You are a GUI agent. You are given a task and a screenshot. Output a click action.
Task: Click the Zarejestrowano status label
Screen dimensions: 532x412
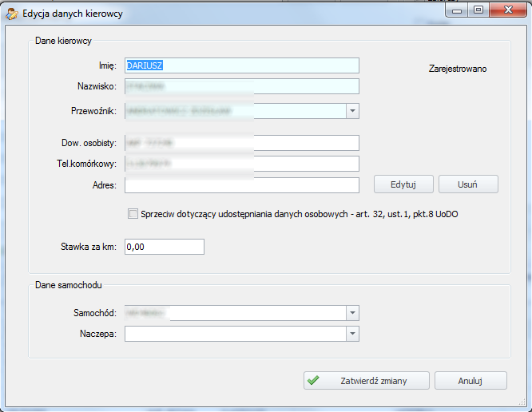457,69
